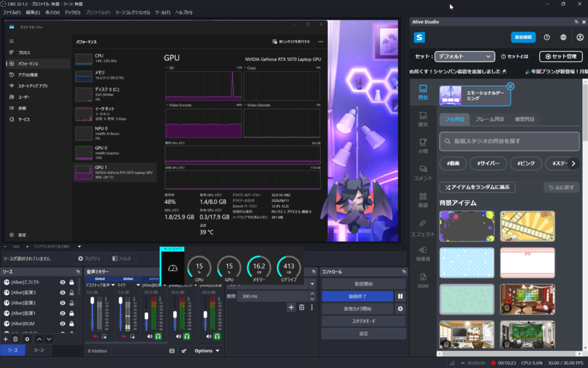Decrease transition duration with down stepper
The width and height of the screenshot is (588, 368).
pyautogui.click(x=312, y=299)
